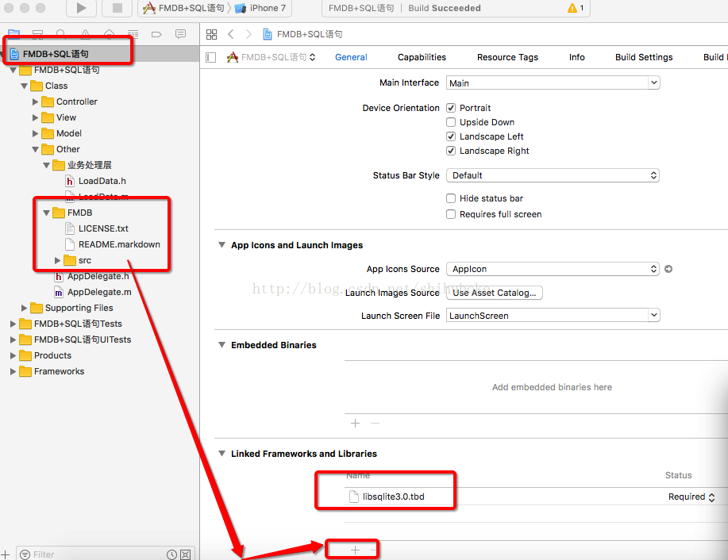This screenshot has width=728, height=560.
Task: Select the FMDB+SQL语句 scheme in toolbar
Action: tap(183, 8)
